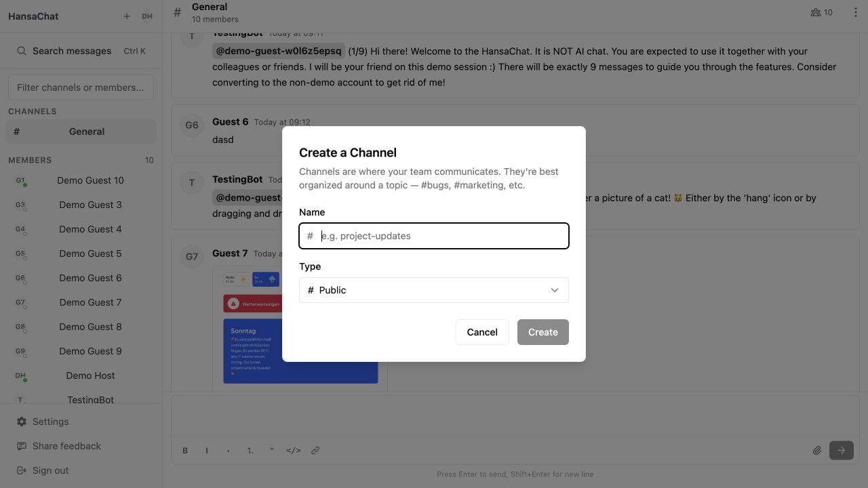The image size is (868, 488).
Task: Click the message composer text area
Action: click(515, 416)
